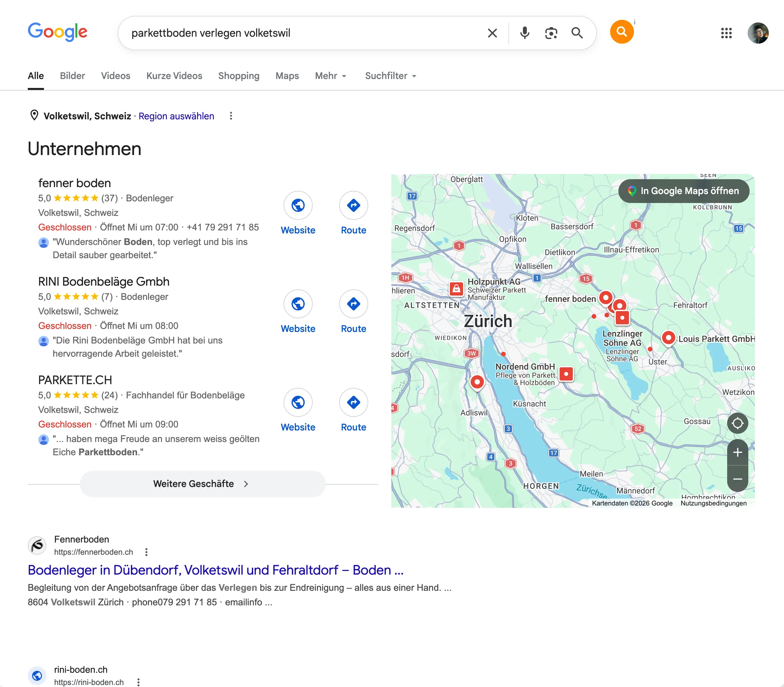Click the orange search extension icon
This screenshot has height=687, width=784.
[621, 32]
